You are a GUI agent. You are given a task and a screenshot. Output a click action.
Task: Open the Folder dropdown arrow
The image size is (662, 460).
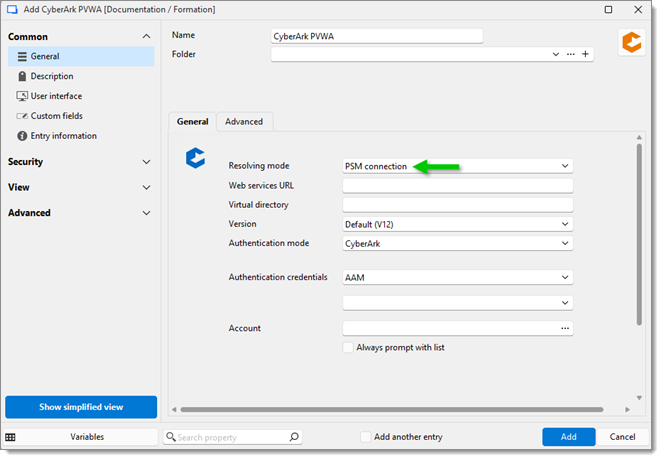[556, 54]
